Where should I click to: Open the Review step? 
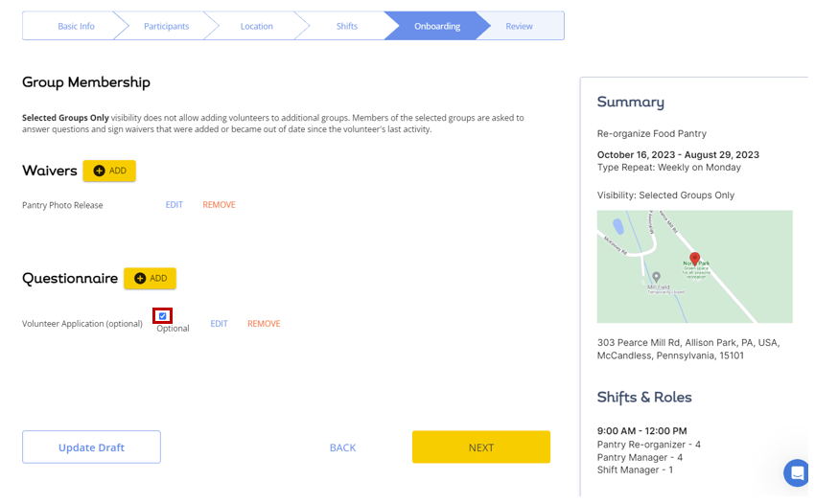click(x=520, y=26)
